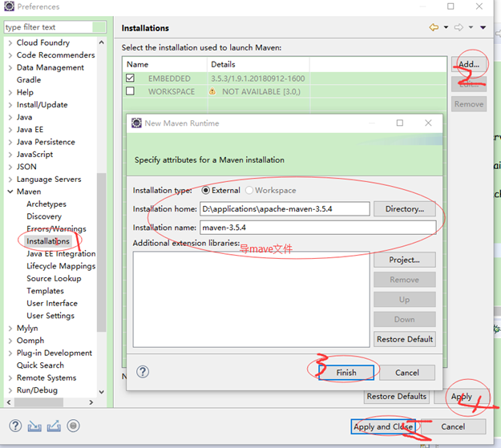Select Quick Search in tree
This screenshot has width=501, height=448.
(x=40, y=365)
